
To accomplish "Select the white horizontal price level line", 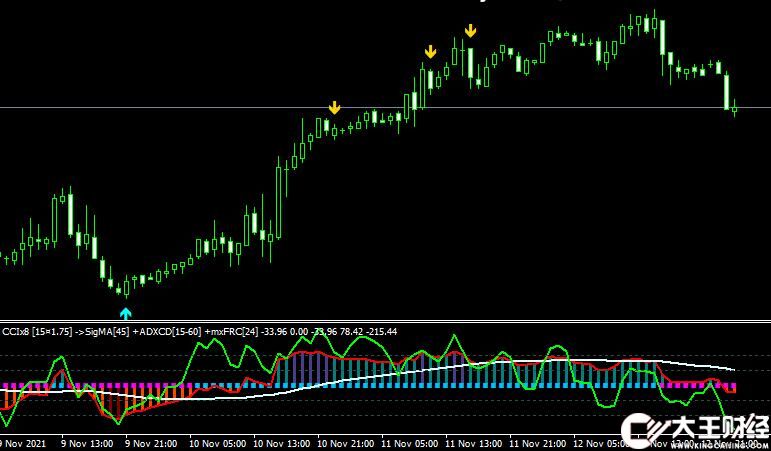I will coord(386,107).
